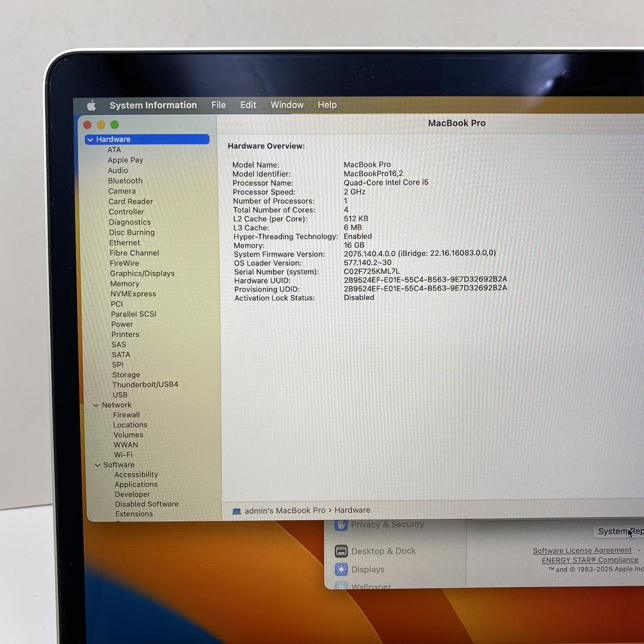Select Ethernet in the sidebar
Viewport: 644px width, 644px height.
click(x=125, y=243)
